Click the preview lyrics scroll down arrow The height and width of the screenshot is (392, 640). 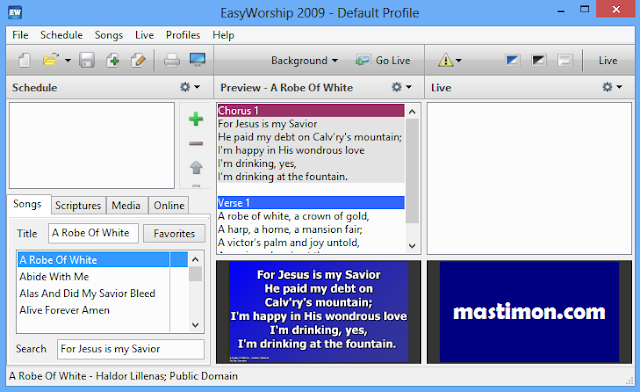(x=412, y=246)
